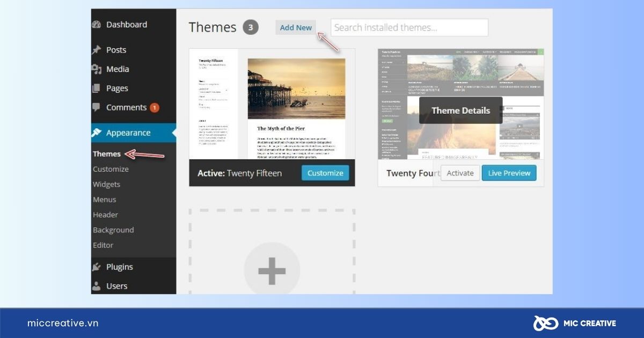Viewport: 644px width, 338px height.
Task: Click the pending comments count badge
Action: point(155,108)
